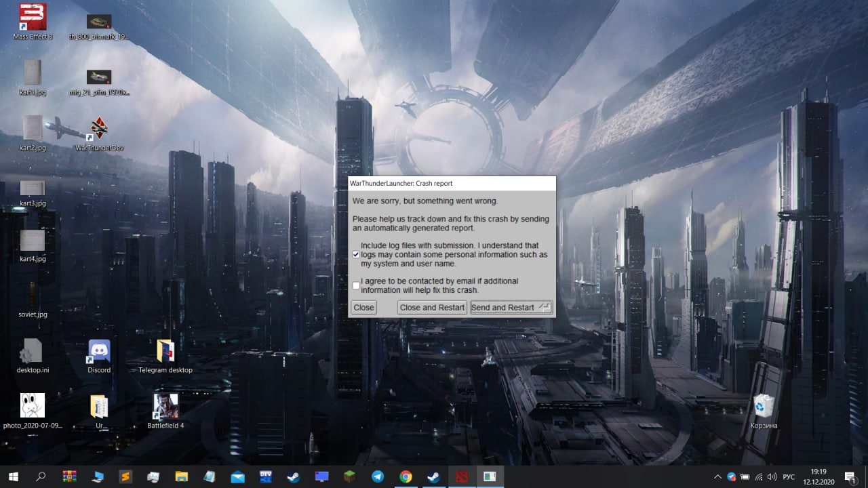Select the Корзина recycle bin icon

(764, 411)
